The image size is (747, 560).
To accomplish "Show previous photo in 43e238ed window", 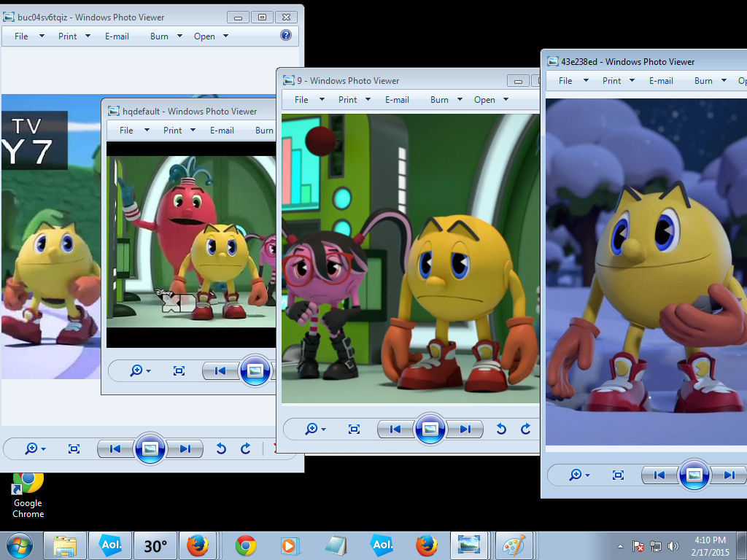I will [x=659, y=475].
